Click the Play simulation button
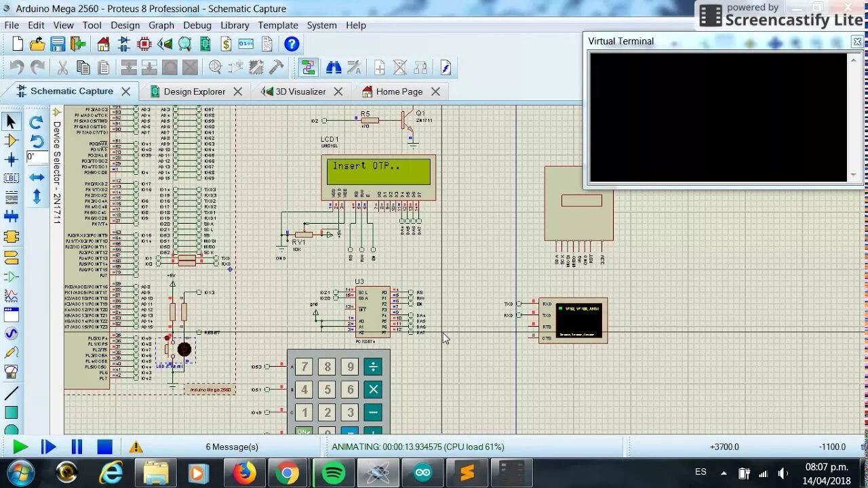 20,447
